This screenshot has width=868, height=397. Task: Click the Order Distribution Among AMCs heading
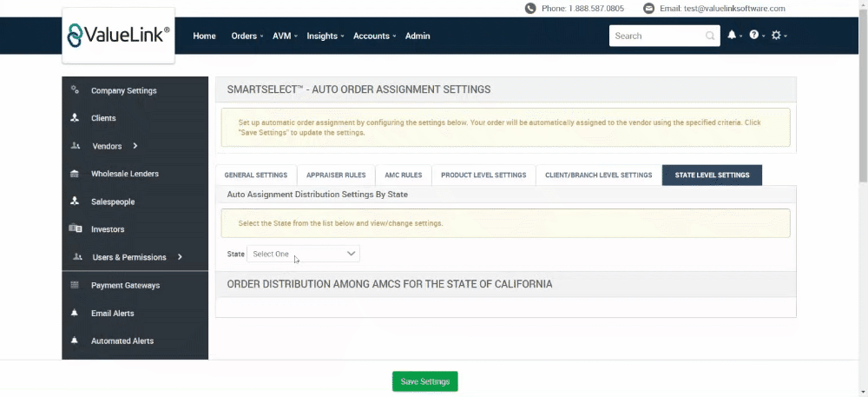[x=390, y=284]
